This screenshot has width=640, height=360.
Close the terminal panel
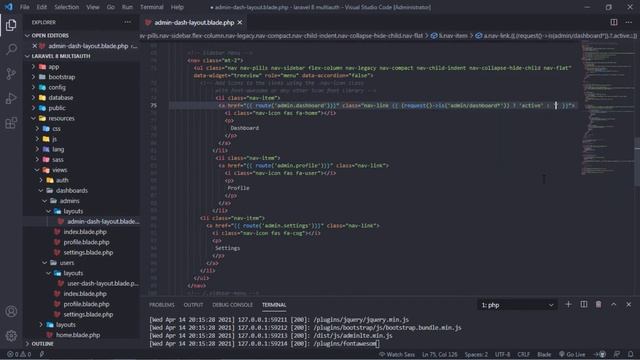pyautogui.click(x=629, y=304)
